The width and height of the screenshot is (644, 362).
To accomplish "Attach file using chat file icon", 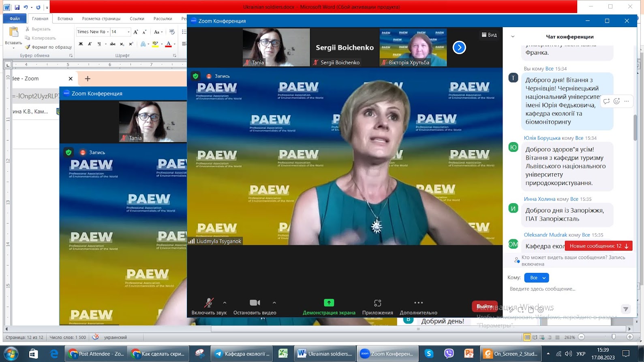I will point(531,310).
